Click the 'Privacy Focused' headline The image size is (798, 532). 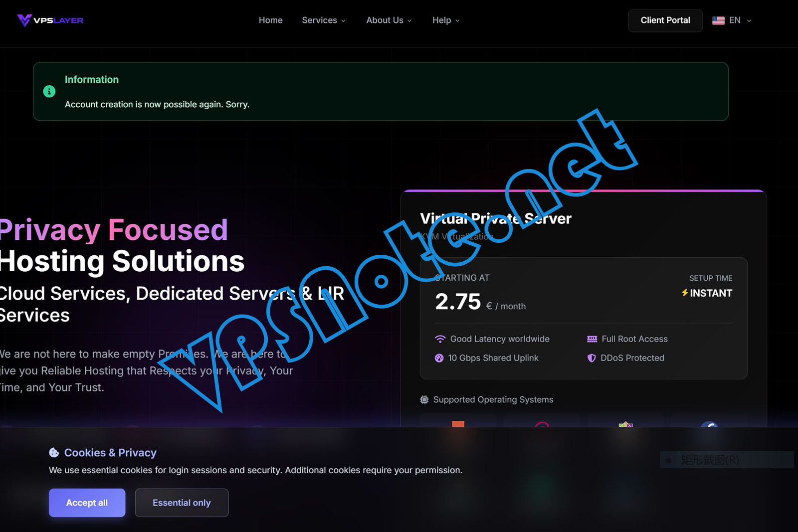pyautogui.click(x=114, y=230)
